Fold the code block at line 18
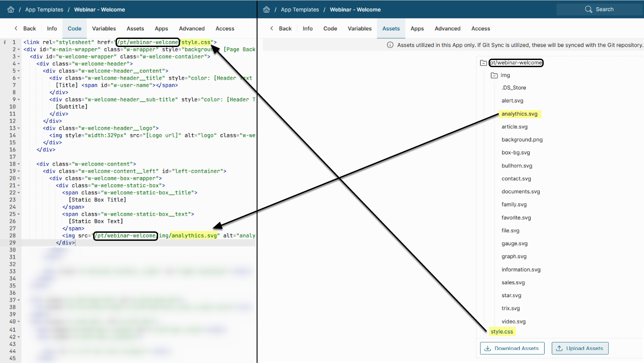This screenshot has width=644, height=363. [18, 164]
